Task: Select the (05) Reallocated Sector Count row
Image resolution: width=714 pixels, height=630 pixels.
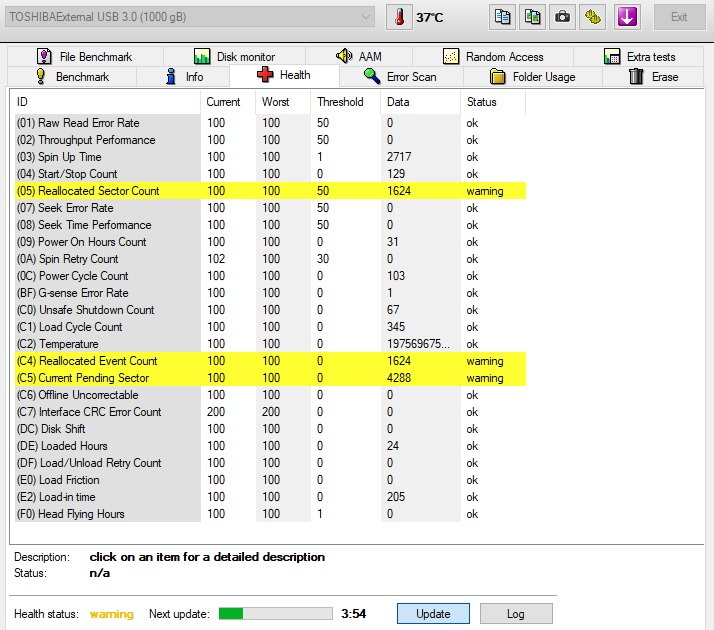Action: pos(270,191)
